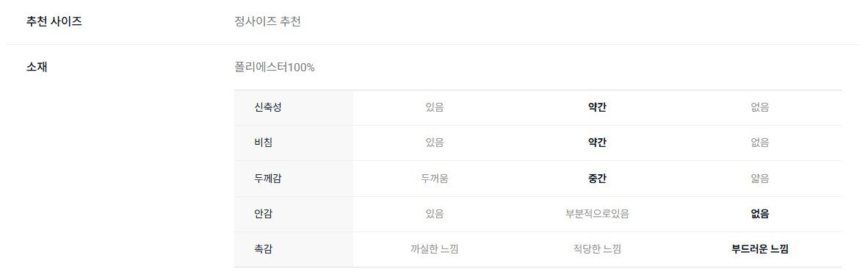Select the 까실한 느낌 texture option
This screenshot has height=280, width=868.
click(435, 250)
